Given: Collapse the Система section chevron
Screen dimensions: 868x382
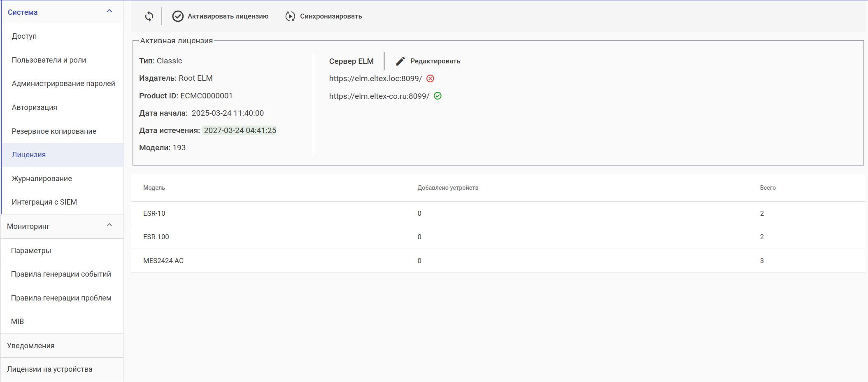Looking at the screenshot, I should click(x=109, y=11).
